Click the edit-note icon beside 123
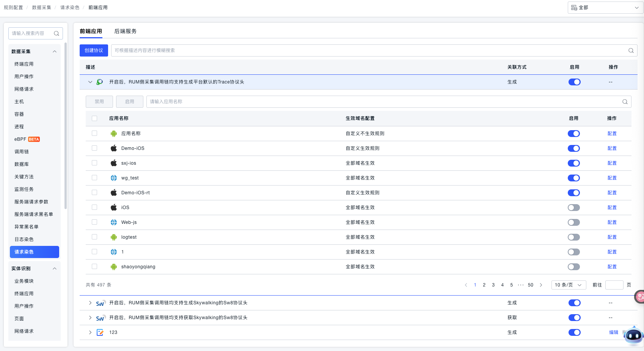The image size is (644, 351). click(x=100, y=332)
